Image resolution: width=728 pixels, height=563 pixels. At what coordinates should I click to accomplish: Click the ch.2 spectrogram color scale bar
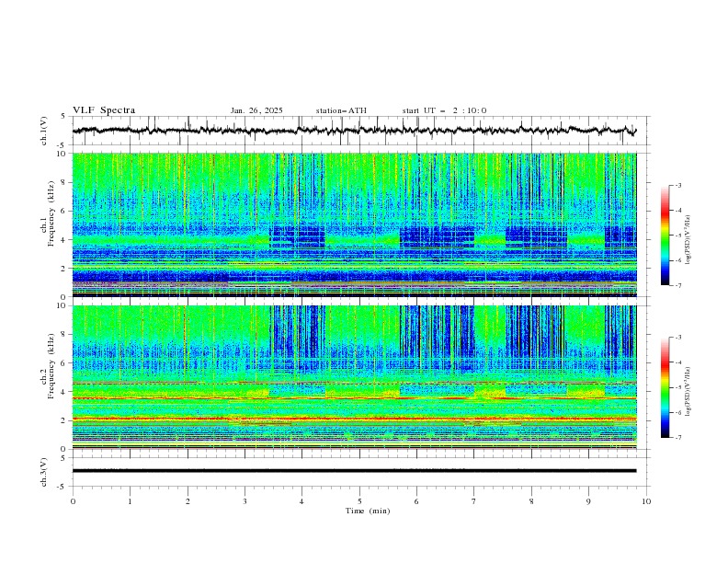click(665, 387)
